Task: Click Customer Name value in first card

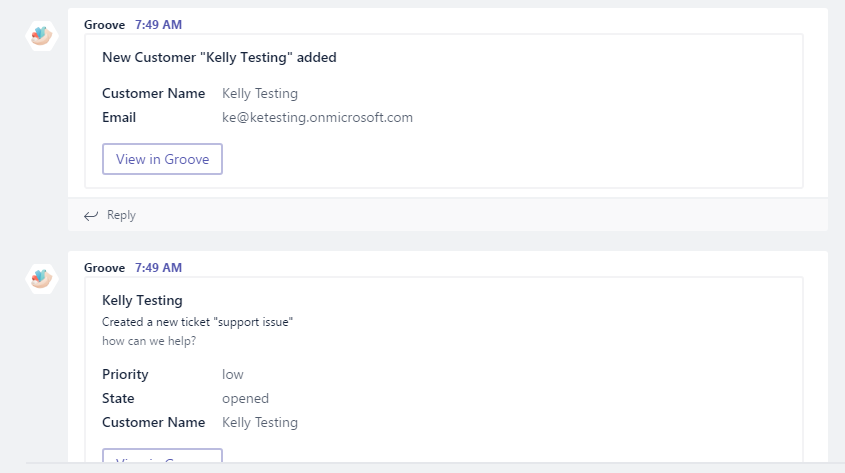Action: tap(260, 93)
